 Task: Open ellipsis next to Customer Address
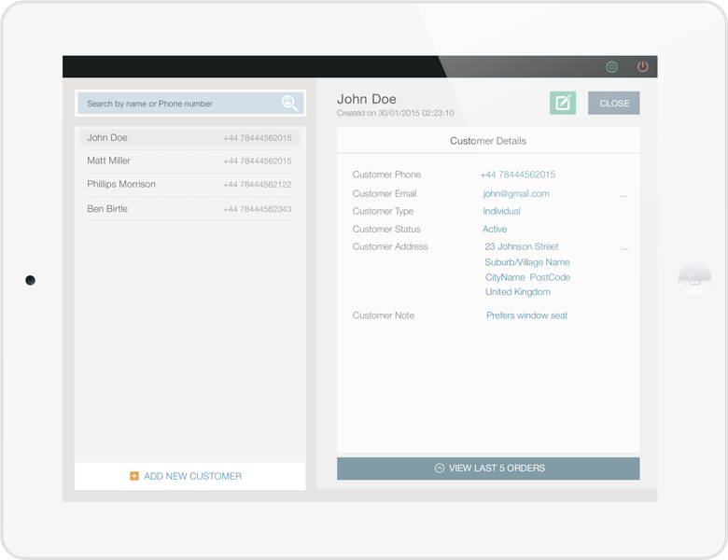click(624, 248)
